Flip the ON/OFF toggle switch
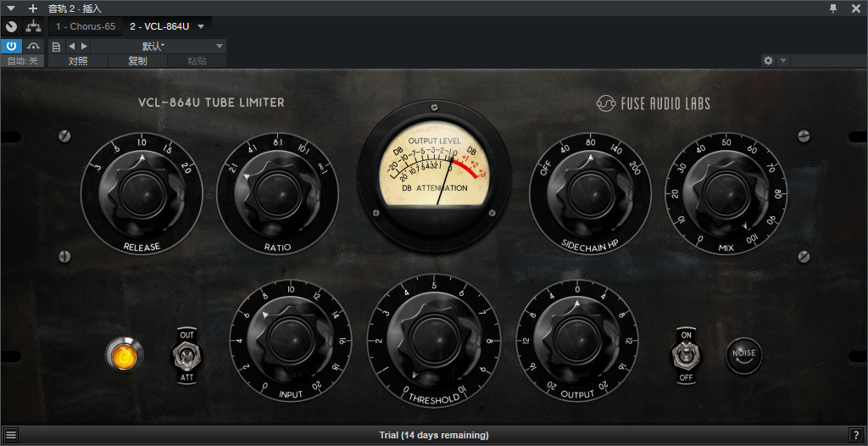 click(686, 355)
